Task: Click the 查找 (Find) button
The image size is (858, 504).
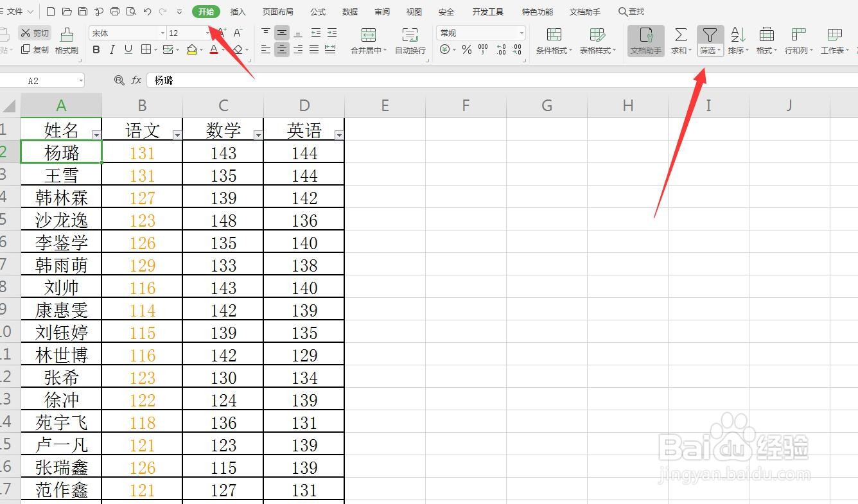Action: [631, 11]
